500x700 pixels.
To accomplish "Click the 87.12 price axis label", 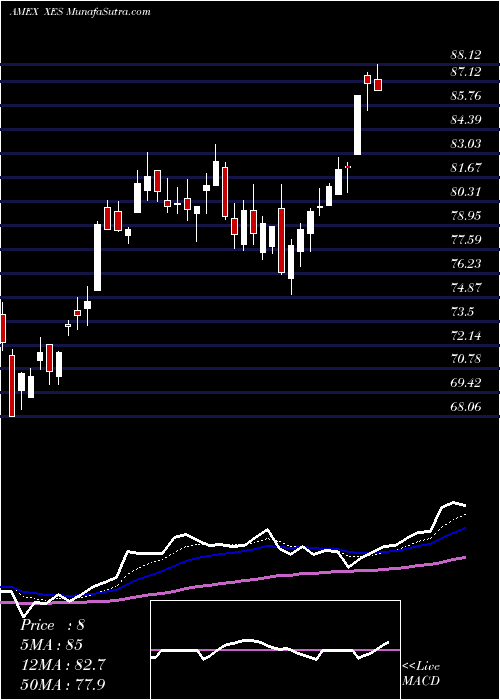I will click(x=466, y=72).
